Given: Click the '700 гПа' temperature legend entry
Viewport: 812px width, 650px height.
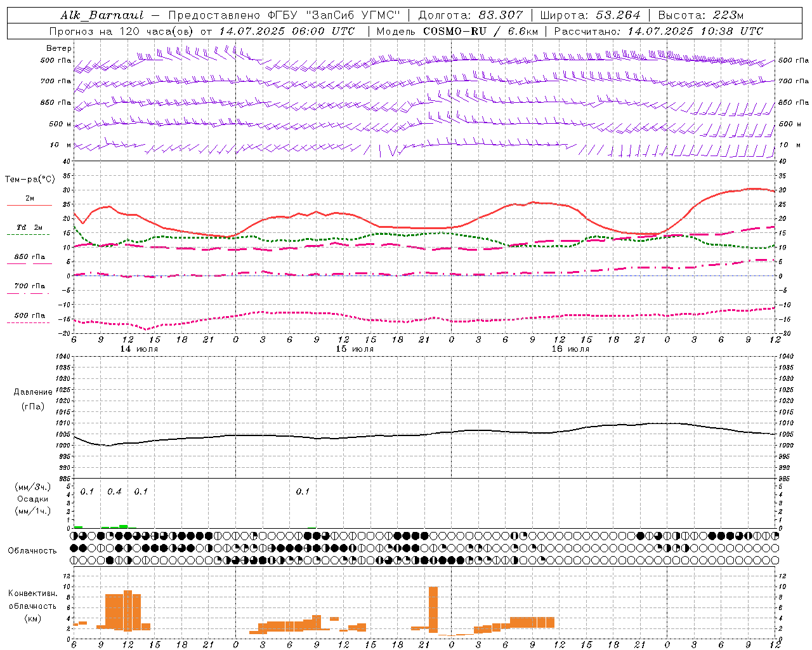Looking at the screenshot, I should tap(30, 286).
